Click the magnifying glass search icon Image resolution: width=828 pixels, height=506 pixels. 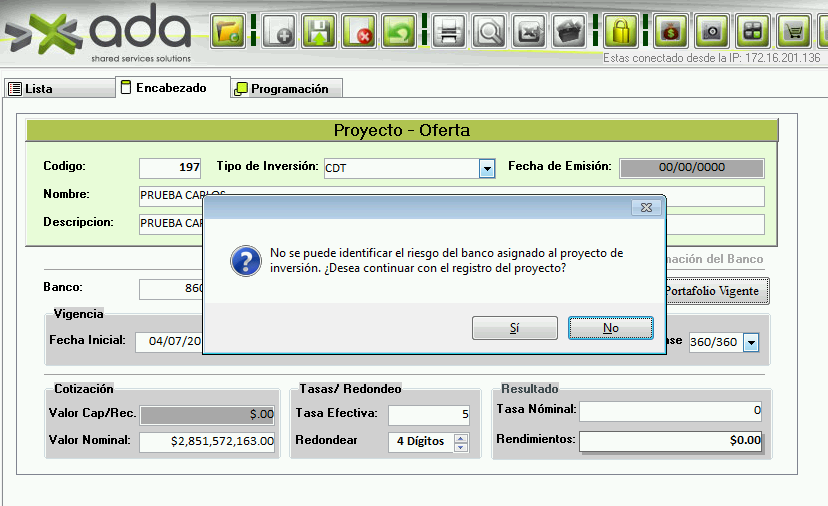pyautogui.click(x=490, y=31)
